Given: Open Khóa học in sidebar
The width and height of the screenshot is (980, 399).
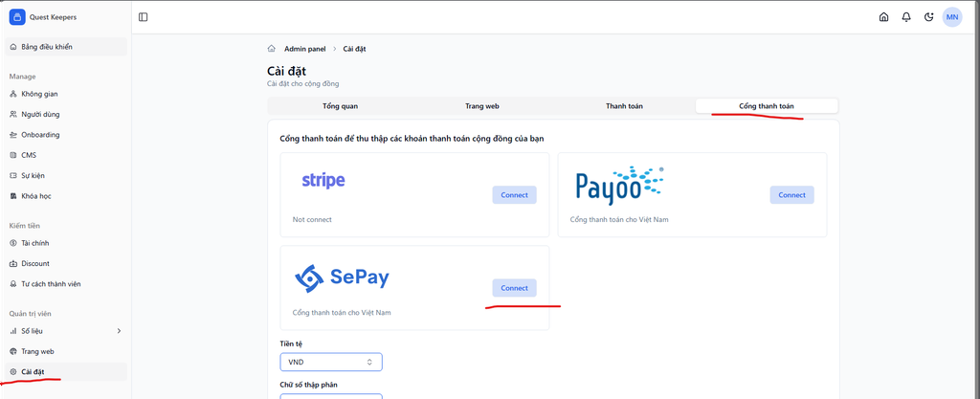Looking at the screenshot, I should click(66, 195).
